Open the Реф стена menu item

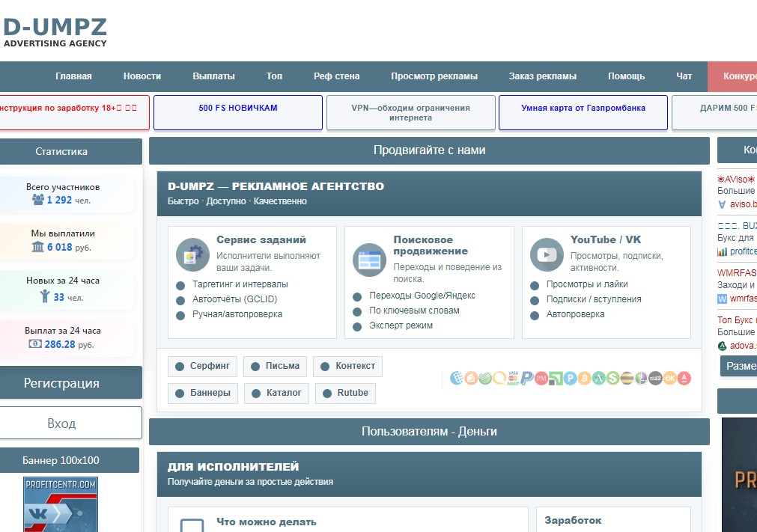coord(336,76)
